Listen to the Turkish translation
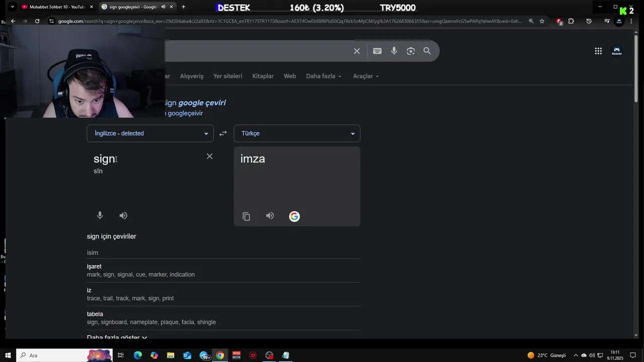This screenshot has height=362, width=644. (x=270, y=216)
